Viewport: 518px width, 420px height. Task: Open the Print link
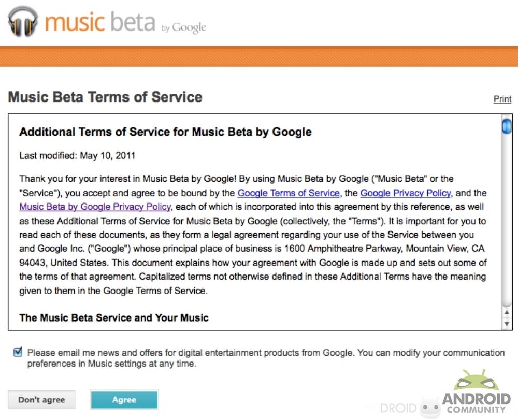[x=502, y=99]
